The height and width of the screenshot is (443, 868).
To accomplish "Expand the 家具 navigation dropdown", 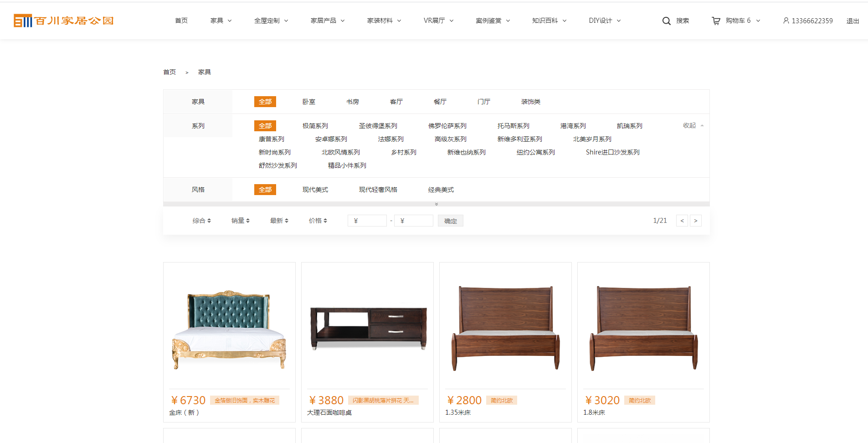I will tap(221, 21).
